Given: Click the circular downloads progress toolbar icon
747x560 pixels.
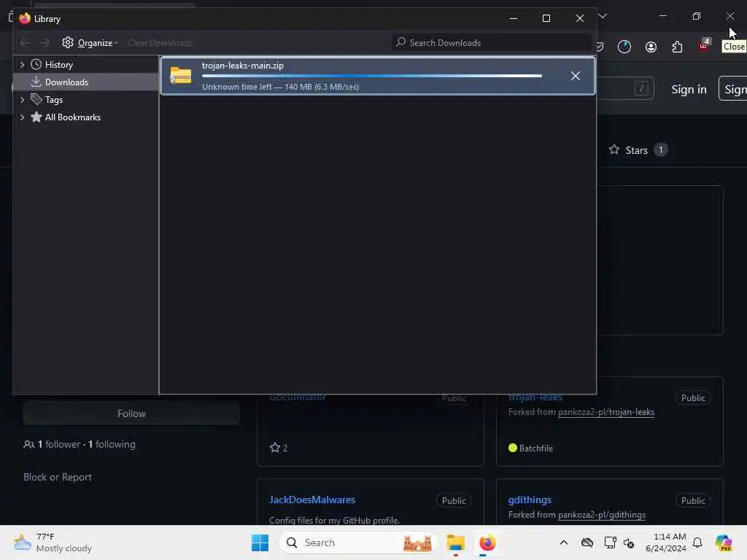Looking at the screenshot, I should 624,47.
